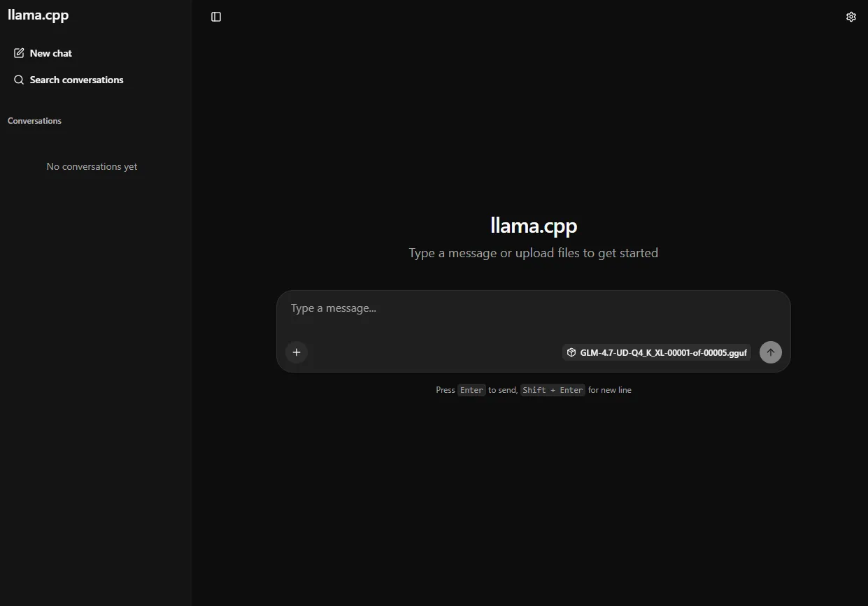Open Search conversations
This screenshot has width=868, height=606.
[x=69, y=80]
